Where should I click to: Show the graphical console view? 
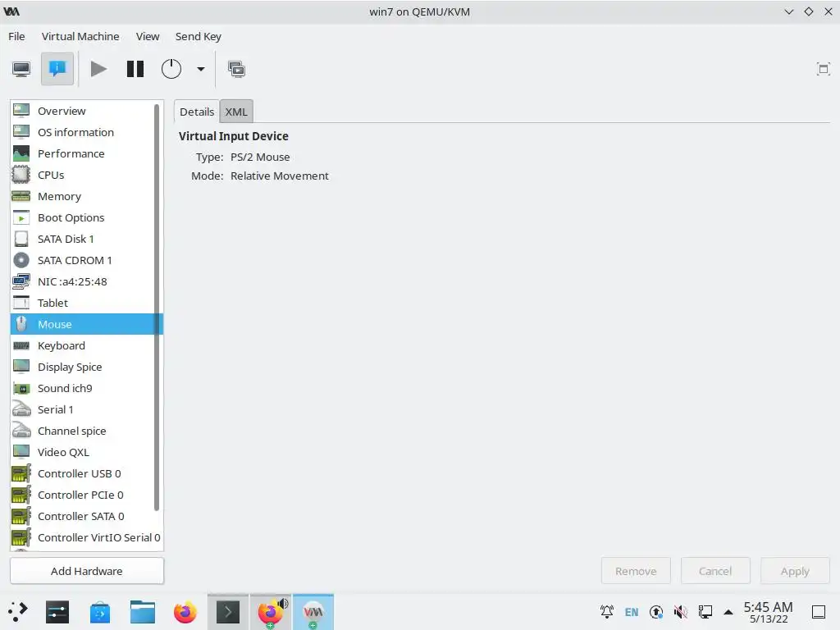coord(21,69)
